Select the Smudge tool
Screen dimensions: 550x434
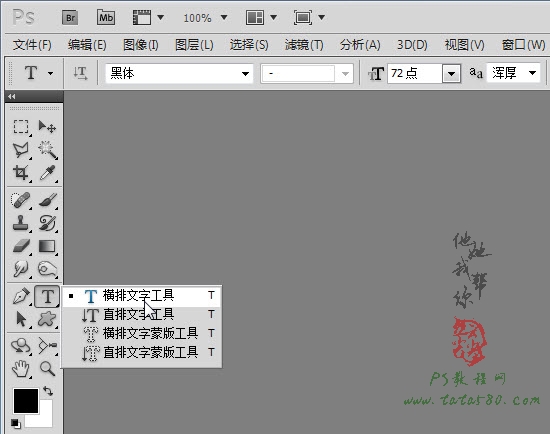click(21, 269)
